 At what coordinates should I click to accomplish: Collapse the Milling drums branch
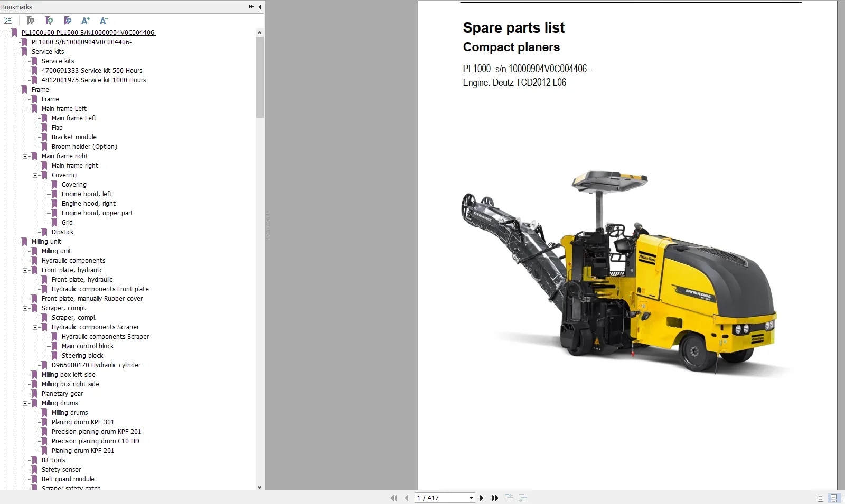[x=25, y=403]
